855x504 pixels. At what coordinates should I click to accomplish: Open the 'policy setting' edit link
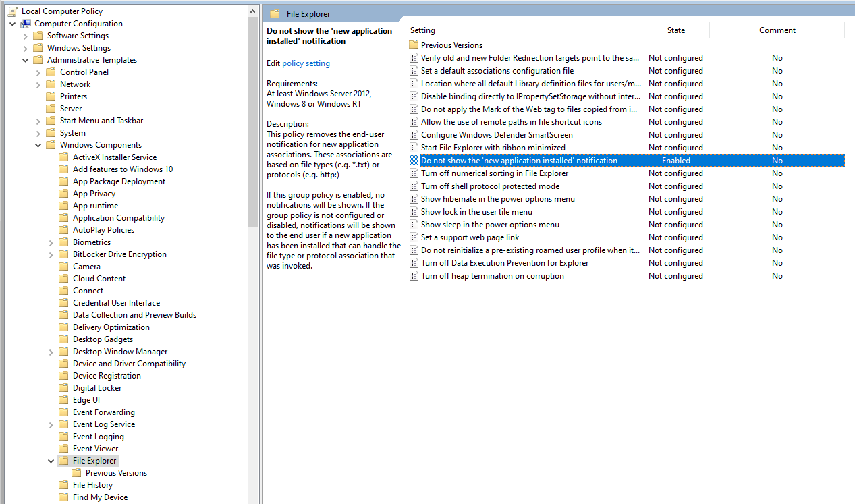[x=306, y=63]
